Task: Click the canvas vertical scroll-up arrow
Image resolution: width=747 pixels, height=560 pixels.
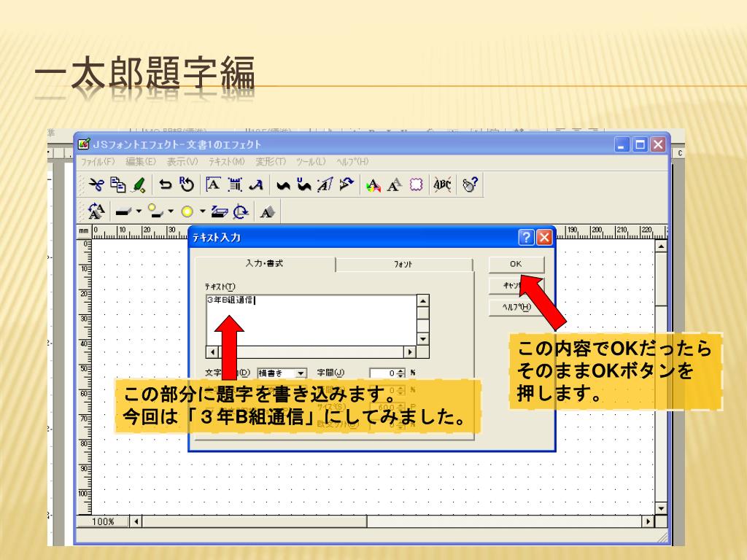Action: (x=661, y=246)
